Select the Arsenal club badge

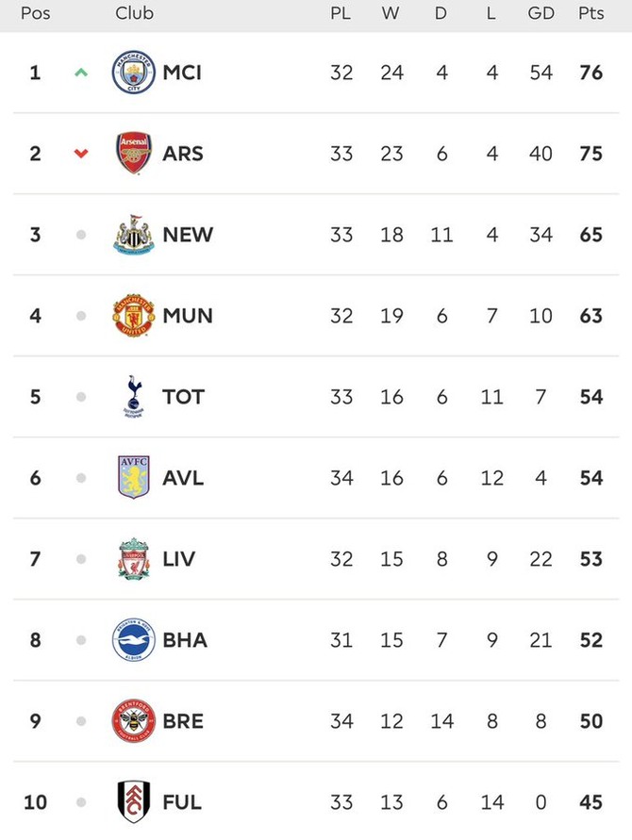(134, 154)
